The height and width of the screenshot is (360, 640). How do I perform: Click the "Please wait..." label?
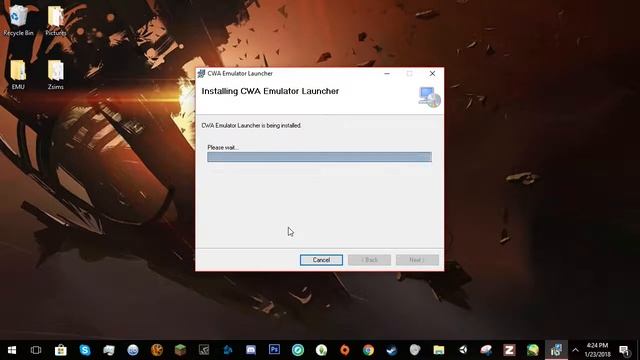[223, 147]
